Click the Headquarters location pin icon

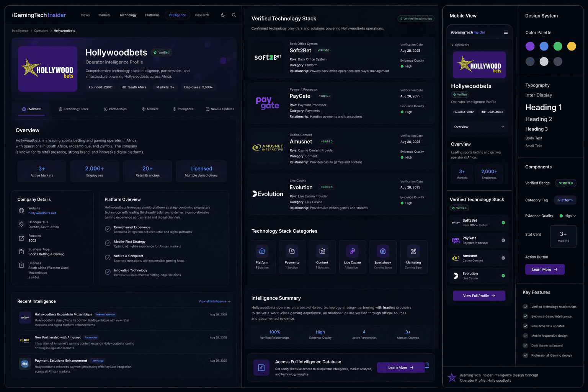point(21,224)
